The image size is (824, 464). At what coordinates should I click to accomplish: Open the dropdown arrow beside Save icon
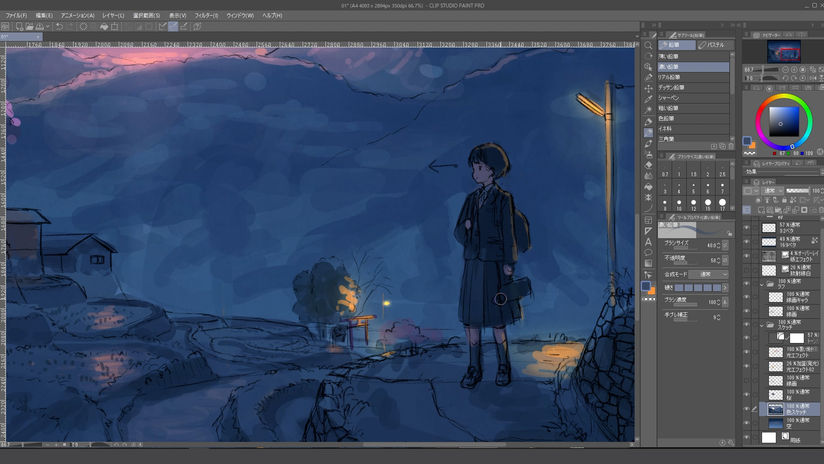(x=47, y=26)
